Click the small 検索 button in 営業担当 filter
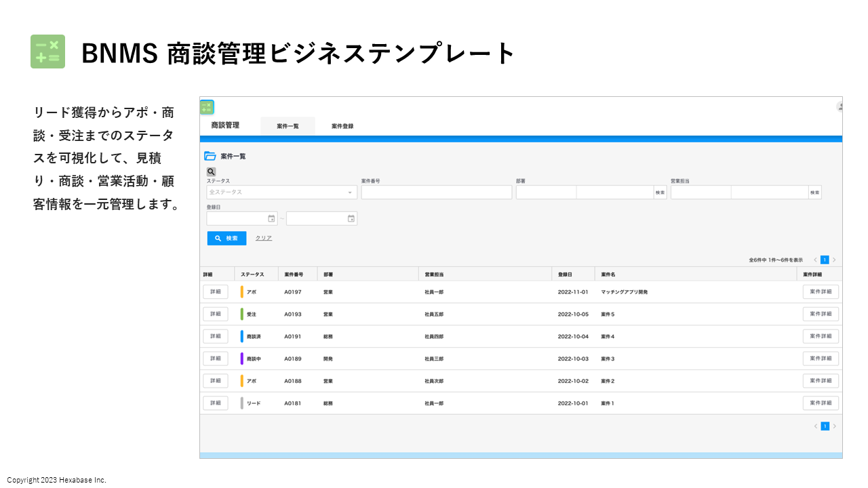This screenshot has width=868, height=488. [x=814, y=192]
